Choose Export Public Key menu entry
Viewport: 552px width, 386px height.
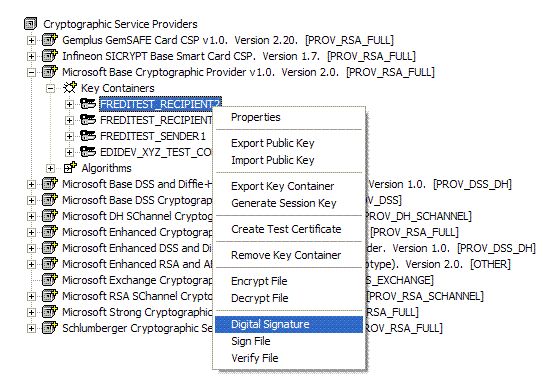272,143
